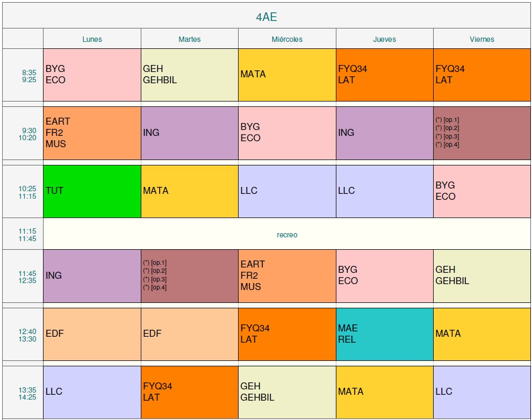Viewport: 532px width, 420px height.
Task: Open the Tuesday 11:45 options cell
Action: click(x=189, y=276)
